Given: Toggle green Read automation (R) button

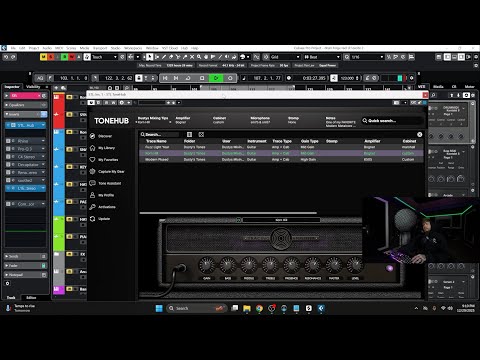Looking at the screenshot, I should point(65,57).
